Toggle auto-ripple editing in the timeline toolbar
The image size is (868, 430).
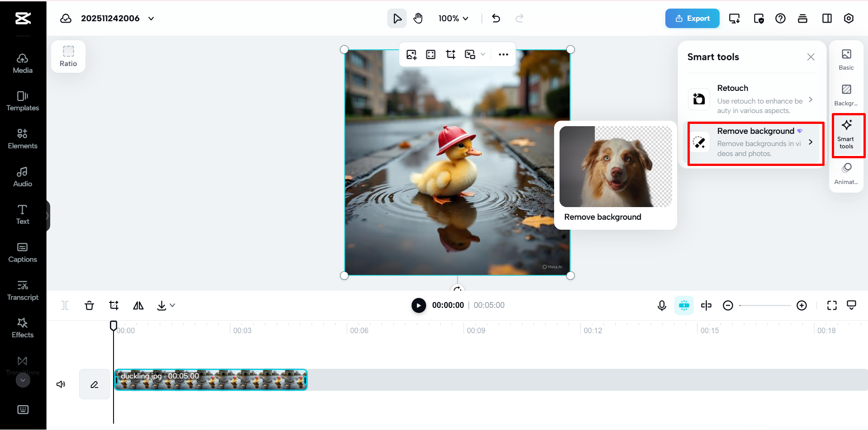[684, 305]
